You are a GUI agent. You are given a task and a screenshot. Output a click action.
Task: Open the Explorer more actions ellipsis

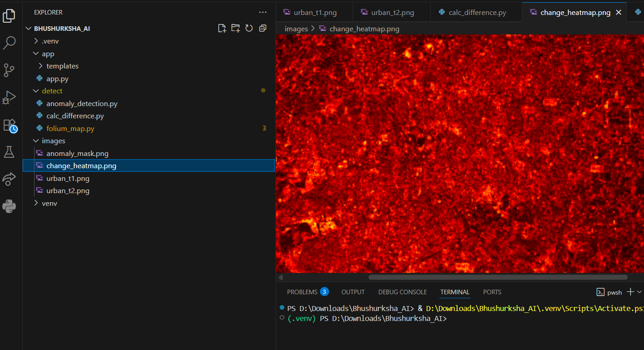[263, 12]
